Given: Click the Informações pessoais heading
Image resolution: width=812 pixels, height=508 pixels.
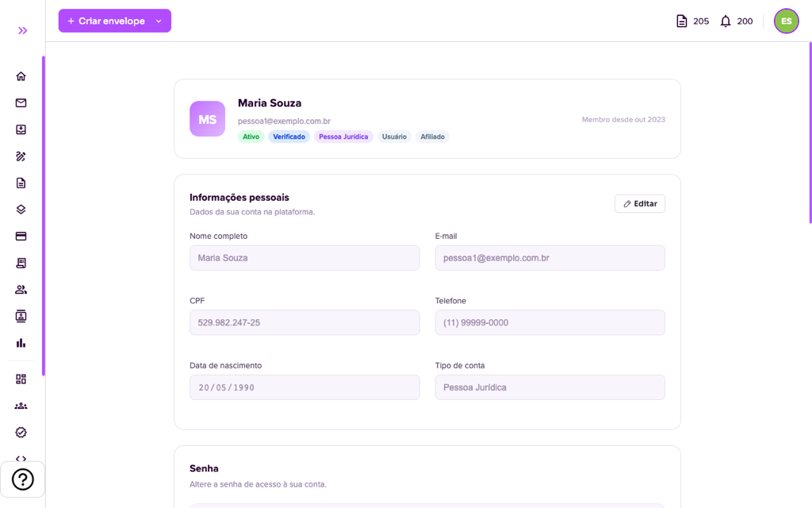Looking at the screenshot, I should click(239, 198).
